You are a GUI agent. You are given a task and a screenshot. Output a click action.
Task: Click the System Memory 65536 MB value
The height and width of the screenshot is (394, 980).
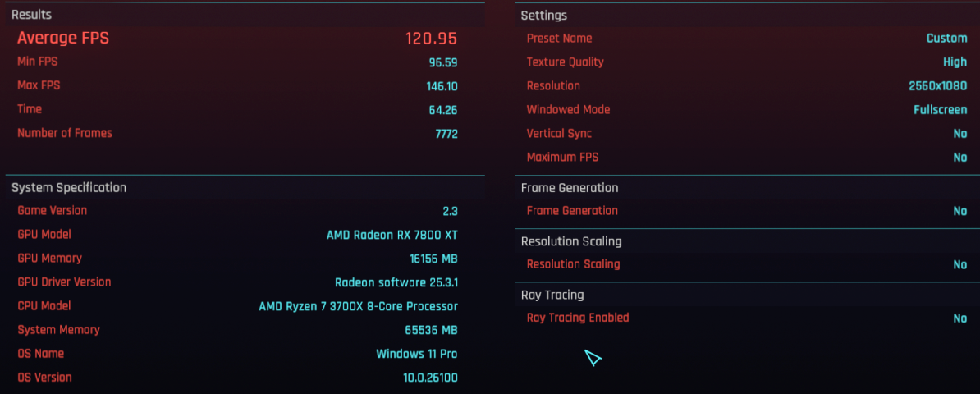pos(431,330)
